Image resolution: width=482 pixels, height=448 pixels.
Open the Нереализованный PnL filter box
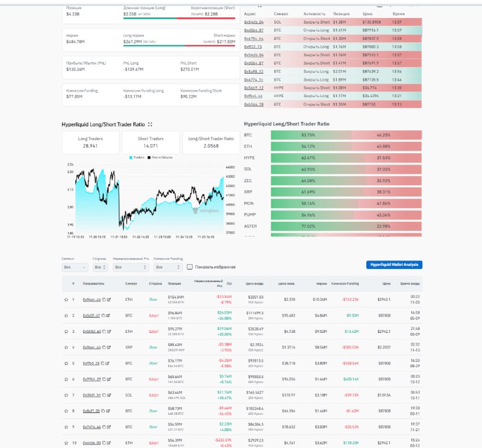click(x=131, y=267)
